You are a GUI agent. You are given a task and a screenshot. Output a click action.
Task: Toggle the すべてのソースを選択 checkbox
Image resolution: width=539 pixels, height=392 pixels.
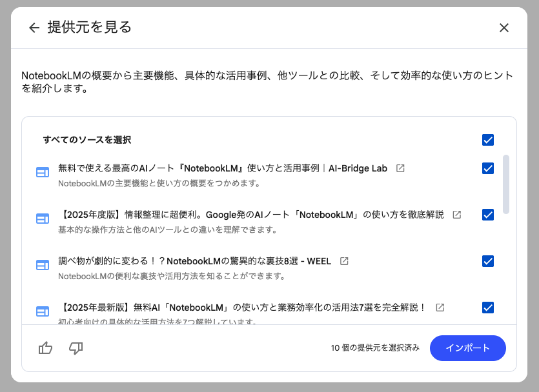pyautogui.click(x=488, y=140)
